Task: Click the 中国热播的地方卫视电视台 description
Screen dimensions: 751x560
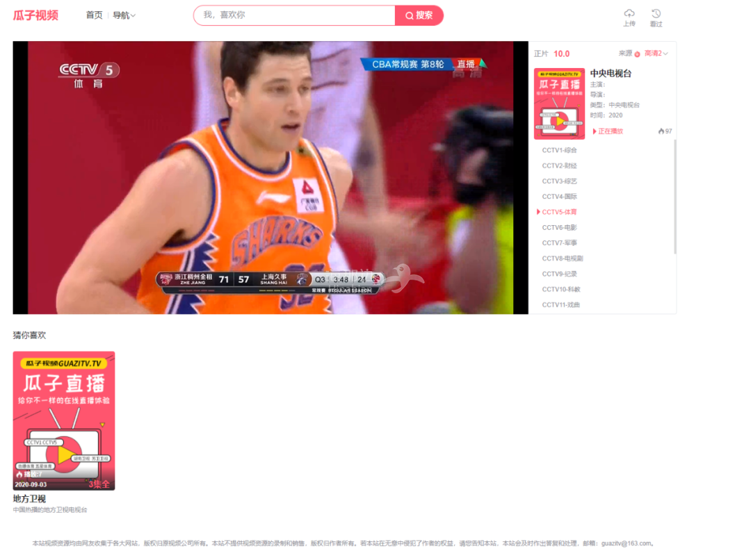Action: [50, 510]
